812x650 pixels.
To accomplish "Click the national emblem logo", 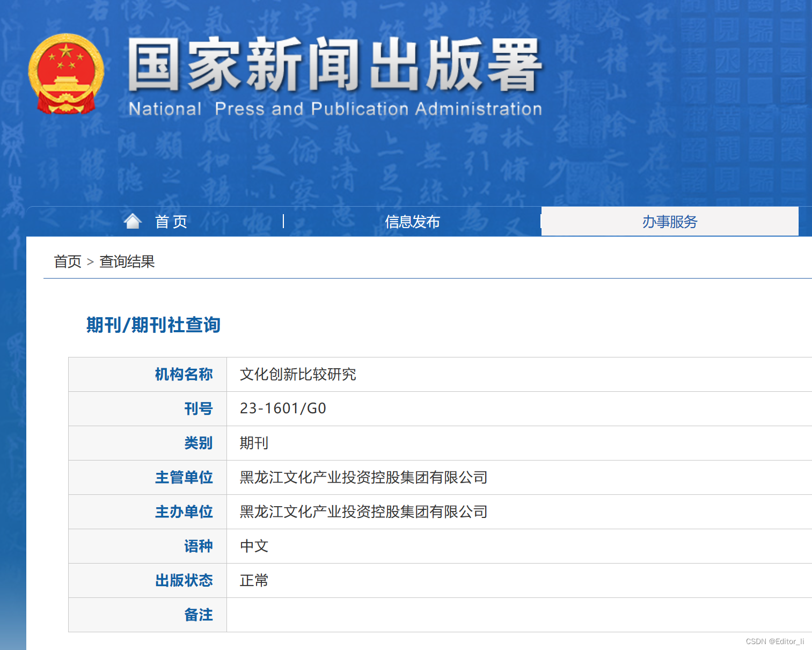I will click(66, 74).
